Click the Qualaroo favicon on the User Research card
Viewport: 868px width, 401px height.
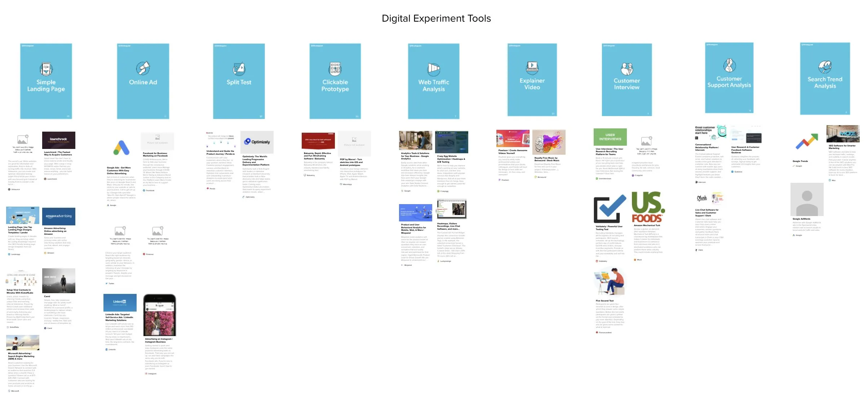732,172
